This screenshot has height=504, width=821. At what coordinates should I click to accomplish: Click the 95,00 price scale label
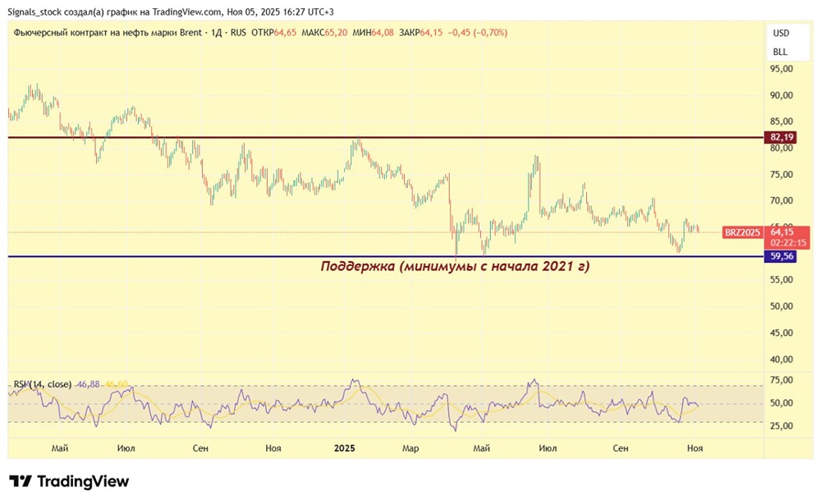782,69
